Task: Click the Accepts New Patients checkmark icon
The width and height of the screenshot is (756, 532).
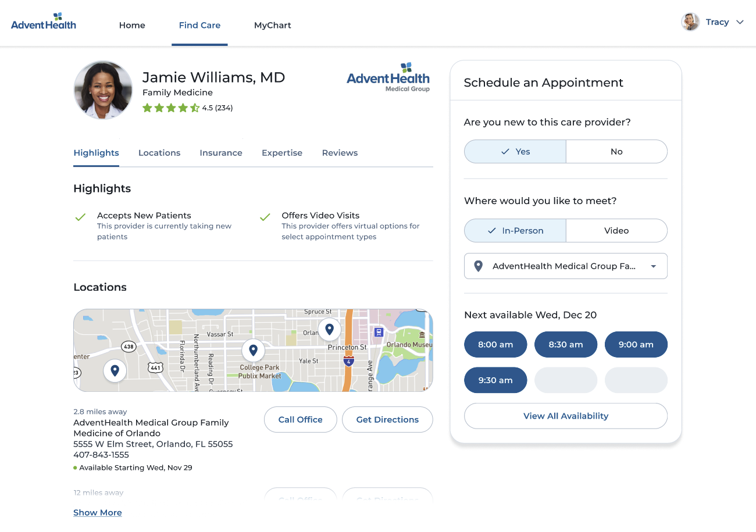Action: point(80,217)
